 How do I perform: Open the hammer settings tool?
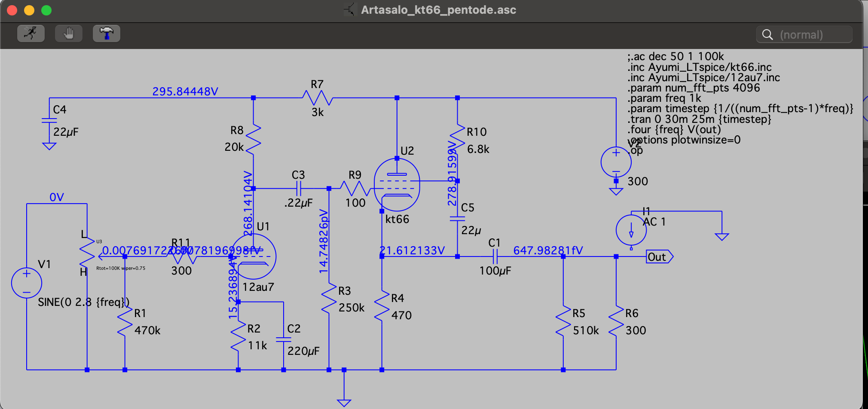(107, 34)
